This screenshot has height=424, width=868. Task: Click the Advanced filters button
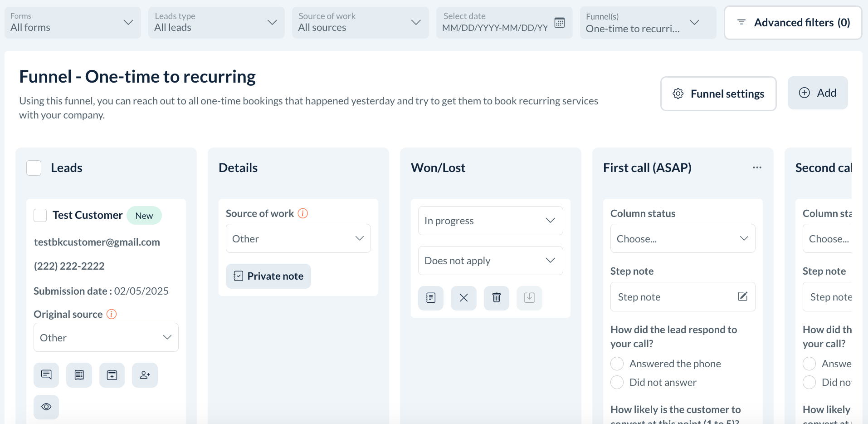click(793, 23)
